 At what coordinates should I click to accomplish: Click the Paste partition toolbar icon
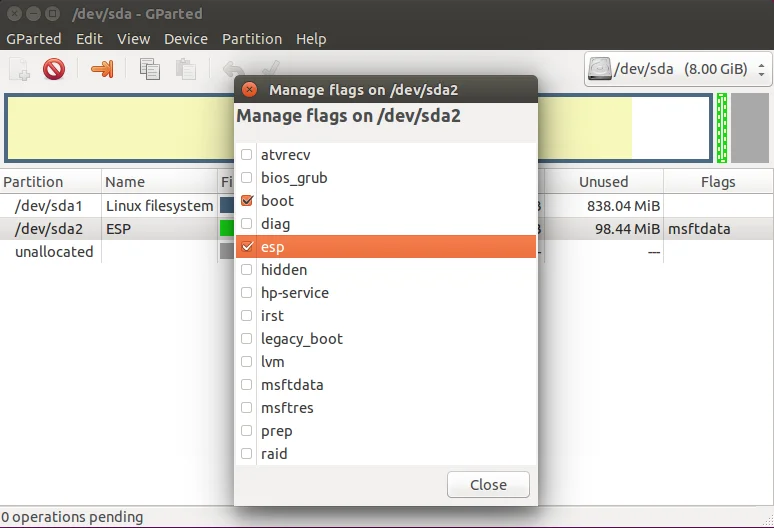pos(186,69)
